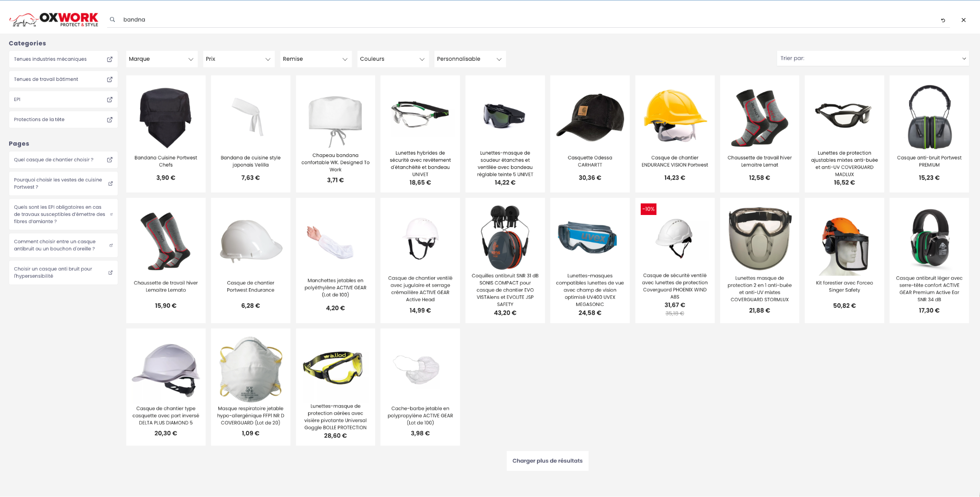Open the Lunettes masque COVERGUARD STORMLUX image
980x497 pixels.
[x=759, y=238]
